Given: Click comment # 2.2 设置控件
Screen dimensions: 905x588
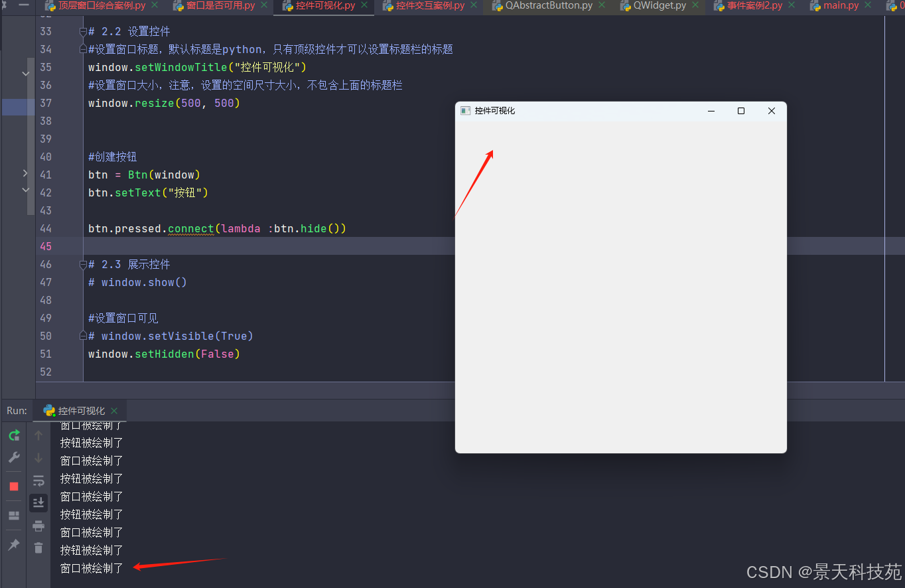Looking at the screenshot, I should pyautogui.click(x=129, y=31).
